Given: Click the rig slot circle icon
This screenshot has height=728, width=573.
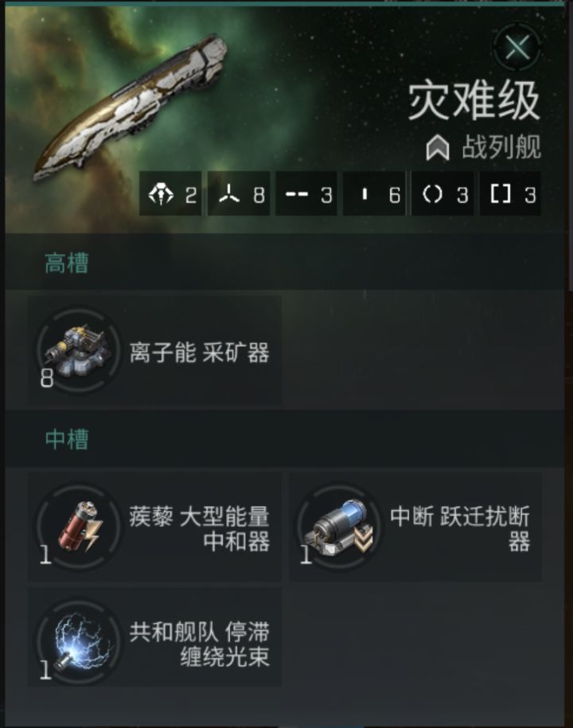Looking at the screenshot, I should [x=432, y=194].
